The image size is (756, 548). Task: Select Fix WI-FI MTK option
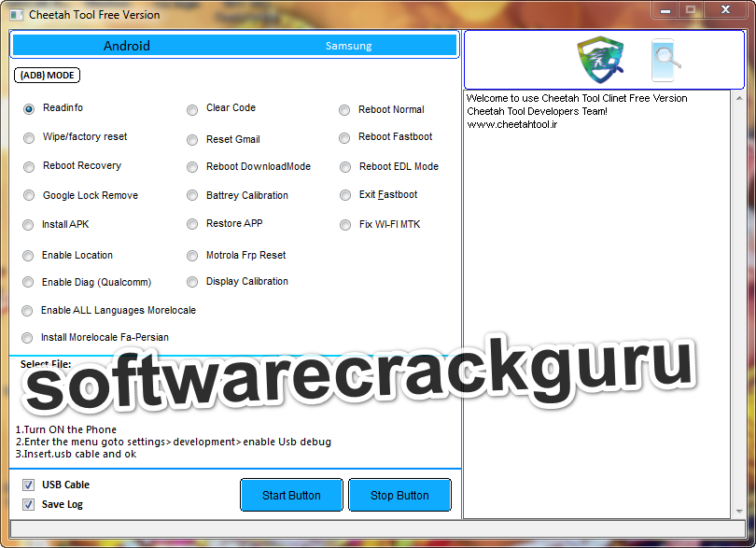(x=345, y=225)
